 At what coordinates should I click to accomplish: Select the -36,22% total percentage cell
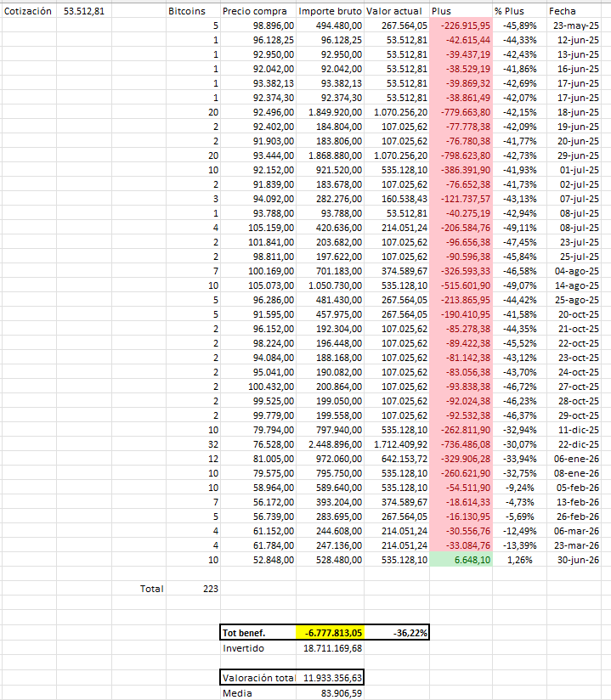pos(397,633)
